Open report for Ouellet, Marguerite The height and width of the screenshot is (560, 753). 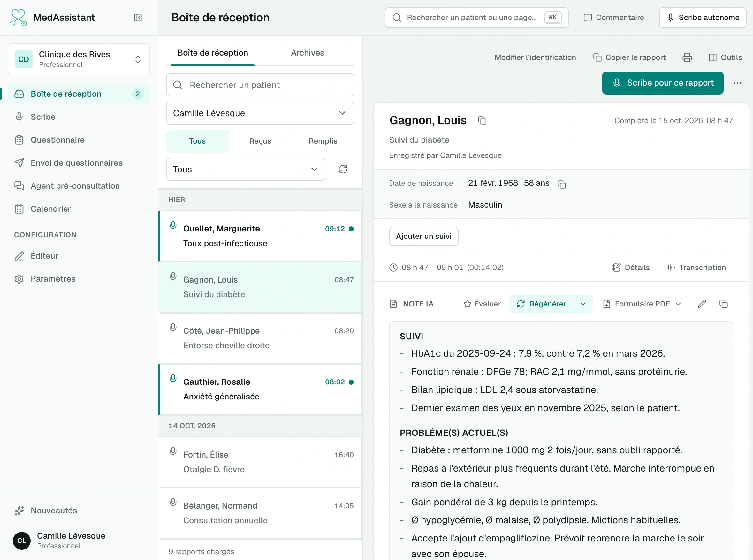click(x=260, y=236)
